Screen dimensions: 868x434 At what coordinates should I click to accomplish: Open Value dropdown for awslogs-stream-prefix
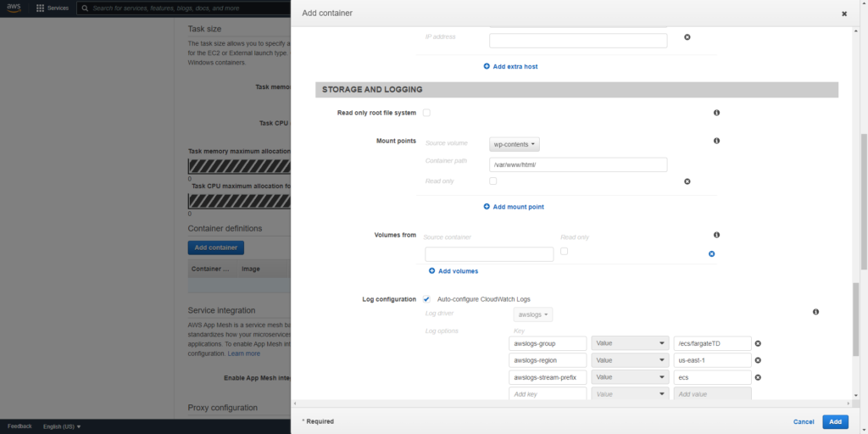pos(630,377)
